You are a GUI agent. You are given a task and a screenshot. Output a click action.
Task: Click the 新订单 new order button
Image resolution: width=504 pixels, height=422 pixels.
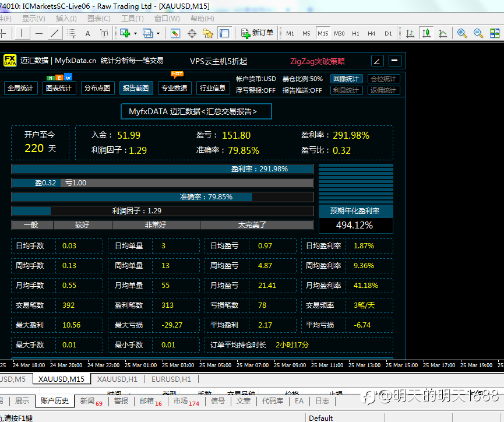257,33
